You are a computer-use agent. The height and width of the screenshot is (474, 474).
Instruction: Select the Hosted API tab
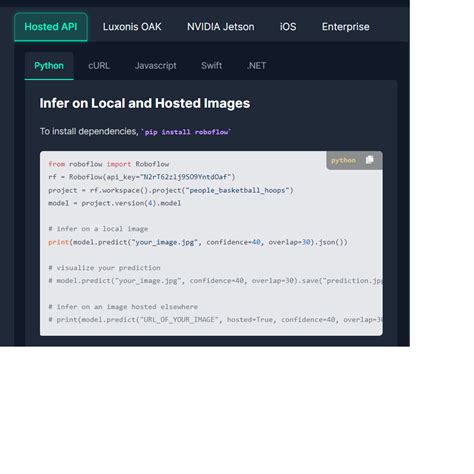(x=51, y=27)
